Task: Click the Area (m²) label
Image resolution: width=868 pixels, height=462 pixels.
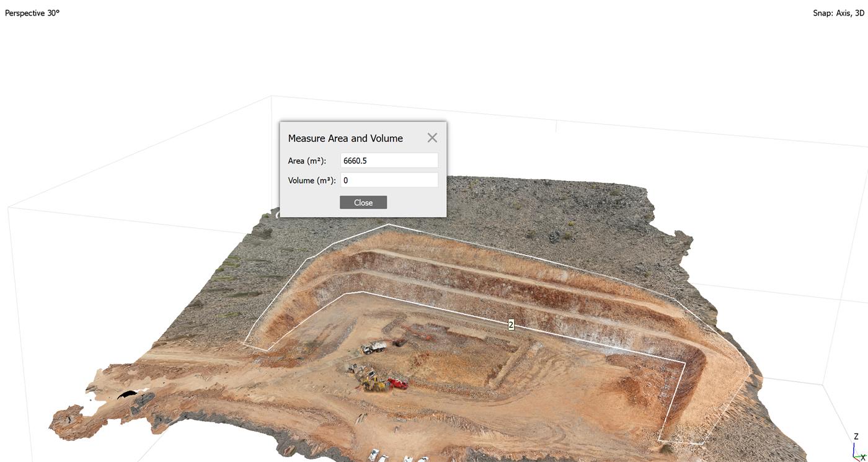Action: point(307,161)
